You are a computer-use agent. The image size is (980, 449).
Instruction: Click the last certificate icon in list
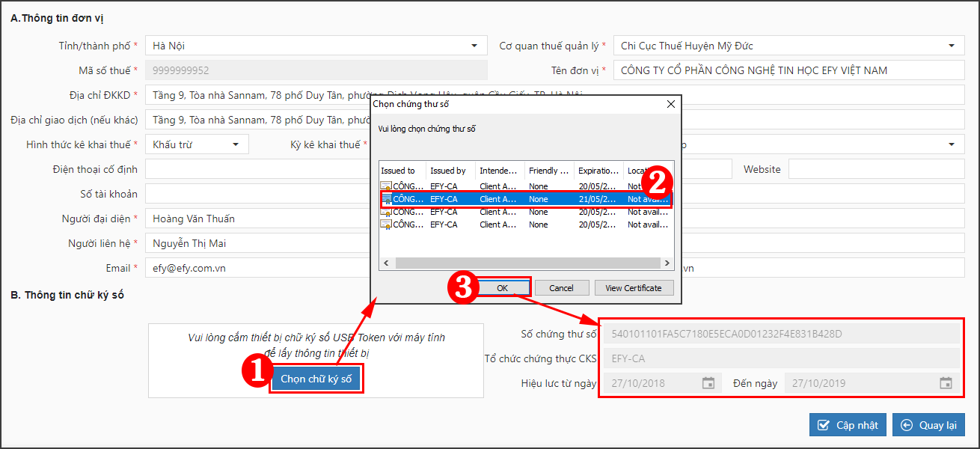click(386, 224)
